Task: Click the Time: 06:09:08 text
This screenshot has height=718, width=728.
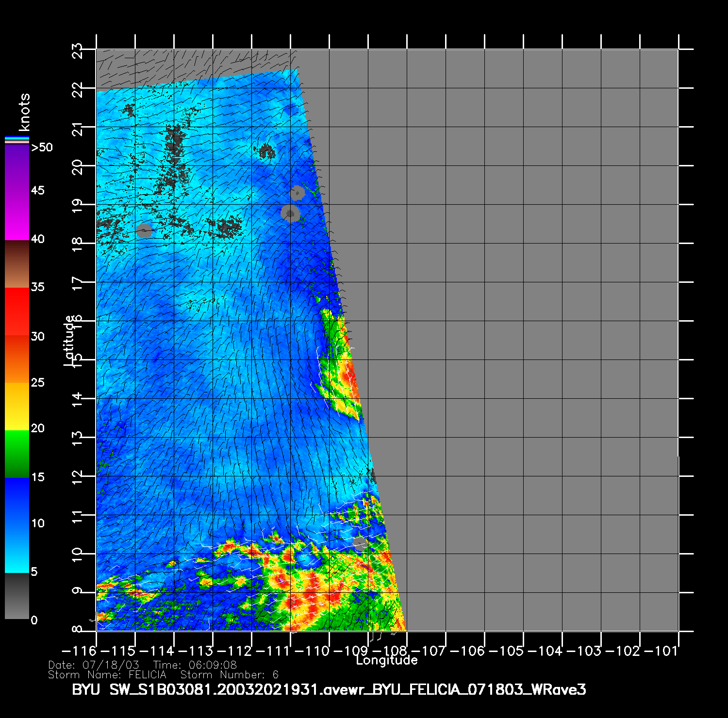Action: click(195, 665)
